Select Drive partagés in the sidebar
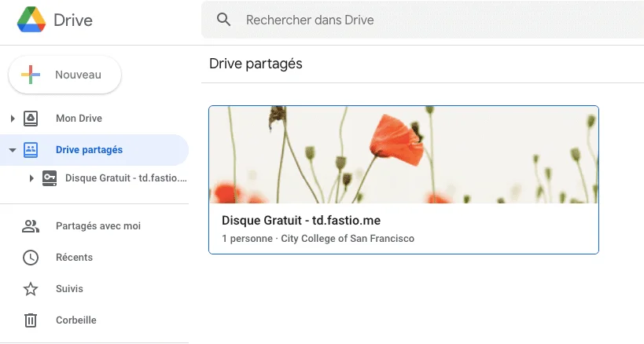Viewport: 644px width, 344px height. tap(89, 150)
